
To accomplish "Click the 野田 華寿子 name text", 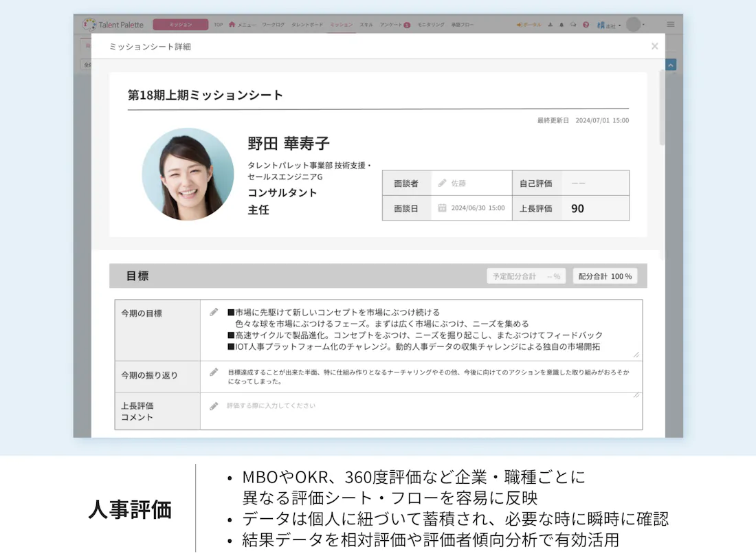I will 289,143.
